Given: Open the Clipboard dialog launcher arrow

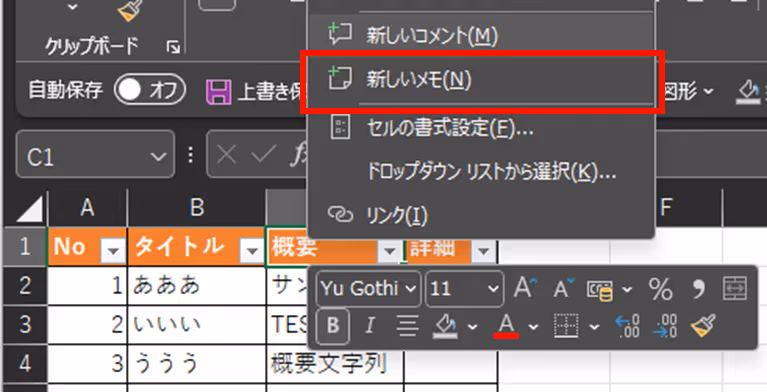Looking at the screenshot, I should [173, 47].
